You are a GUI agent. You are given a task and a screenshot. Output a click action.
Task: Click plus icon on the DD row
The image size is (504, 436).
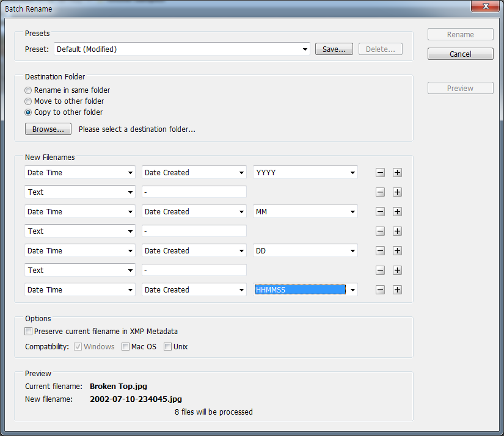coord(397,251)
